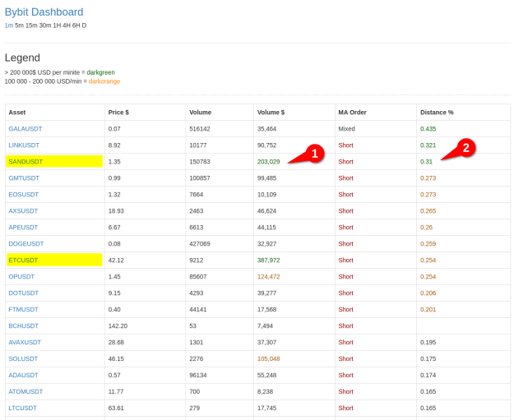Switch to the 4H timeframe
Screen dimensions: 514x420
click(x=67, y=25)
